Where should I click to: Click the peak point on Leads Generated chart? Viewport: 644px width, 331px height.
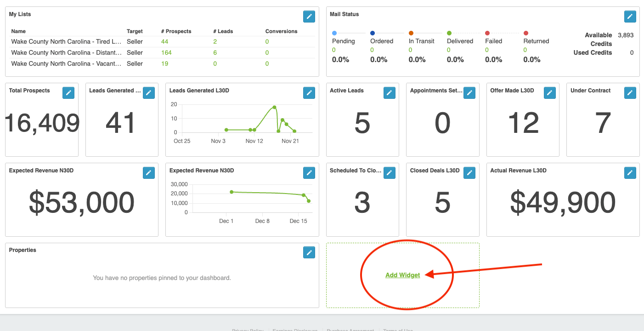point(274,107)
